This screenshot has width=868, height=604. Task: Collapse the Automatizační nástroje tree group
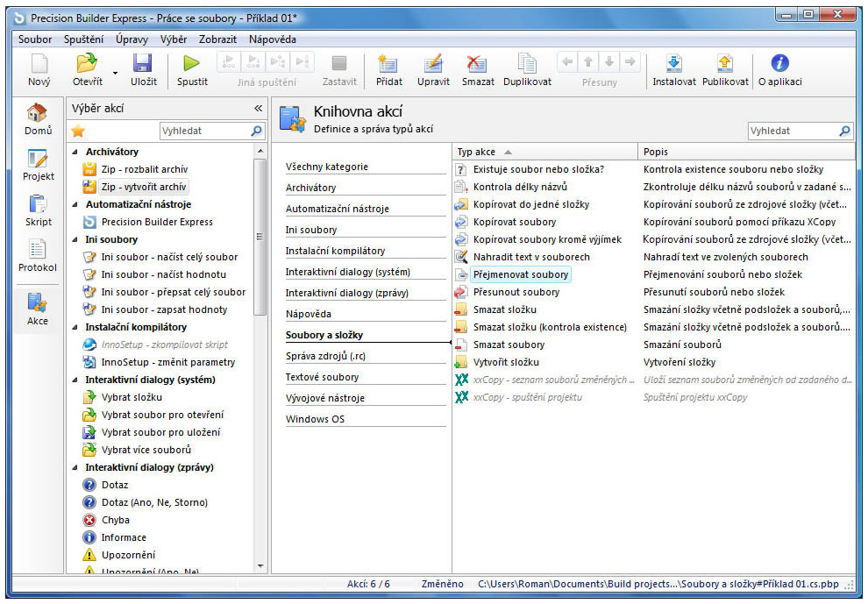point(75,204)
